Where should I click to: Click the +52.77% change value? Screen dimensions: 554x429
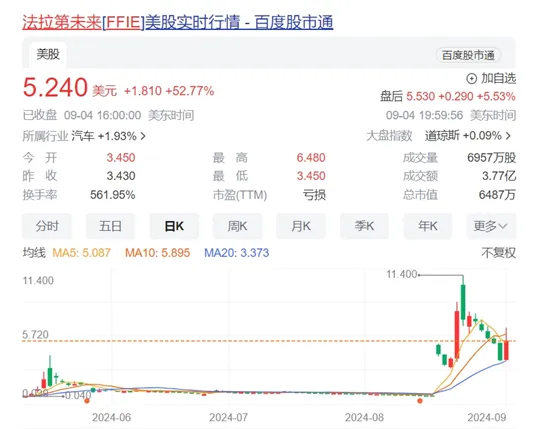[x=190, y=91]
